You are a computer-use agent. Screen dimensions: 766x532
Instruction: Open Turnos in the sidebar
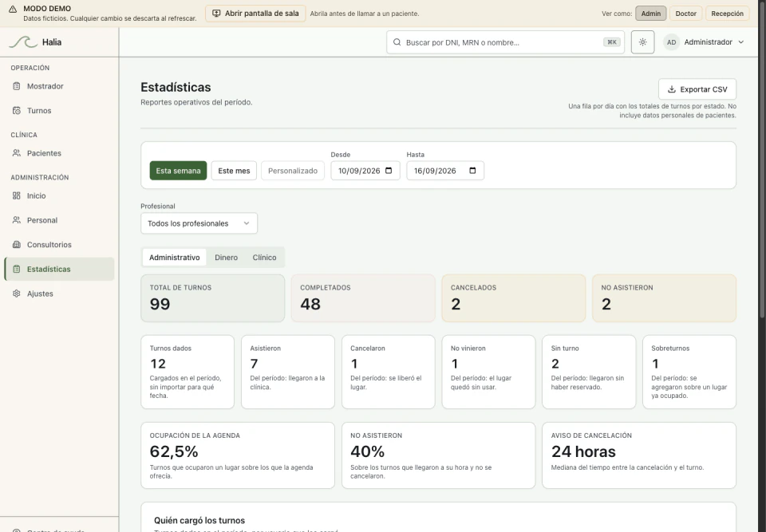59,110
